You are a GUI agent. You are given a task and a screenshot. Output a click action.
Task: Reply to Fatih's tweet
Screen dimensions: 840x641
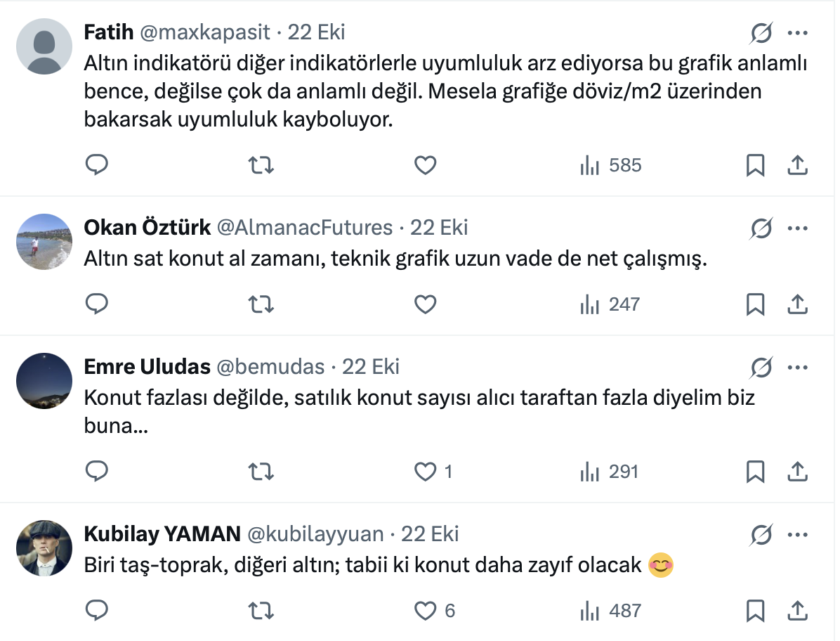(96, 165)
